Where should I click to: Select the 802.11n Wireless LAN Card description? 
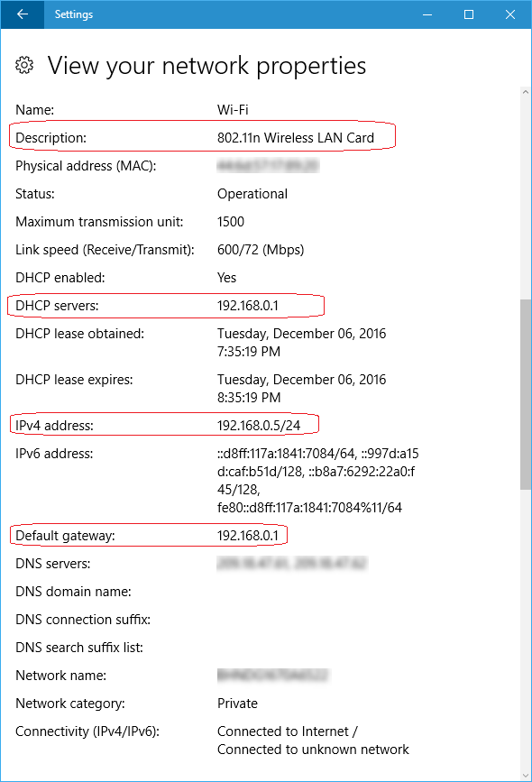296,138
